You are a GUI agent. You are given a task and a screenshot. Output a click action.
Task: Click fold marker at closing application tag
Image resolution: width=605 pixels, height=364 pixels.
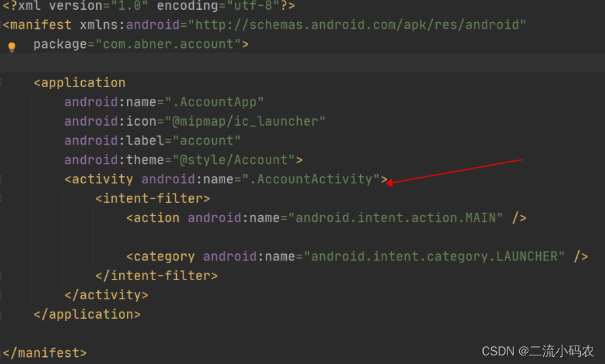(x=1, y=315)
